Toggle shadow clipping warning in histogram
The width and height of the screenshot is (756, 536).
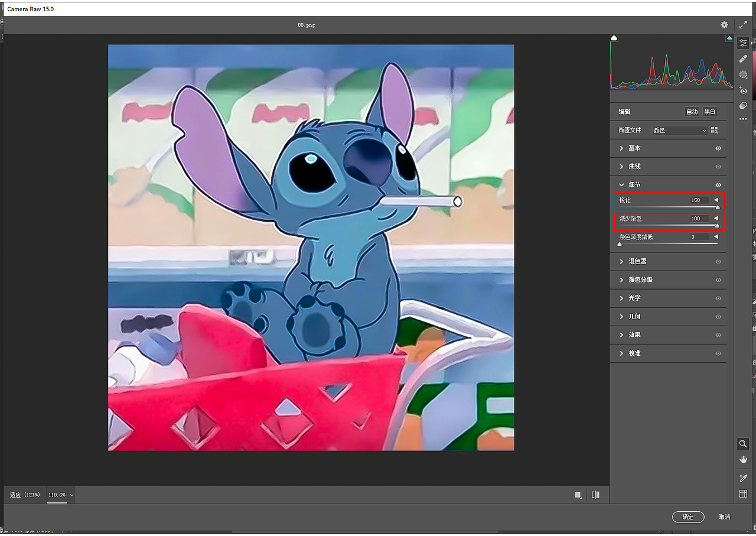(614, 38)
